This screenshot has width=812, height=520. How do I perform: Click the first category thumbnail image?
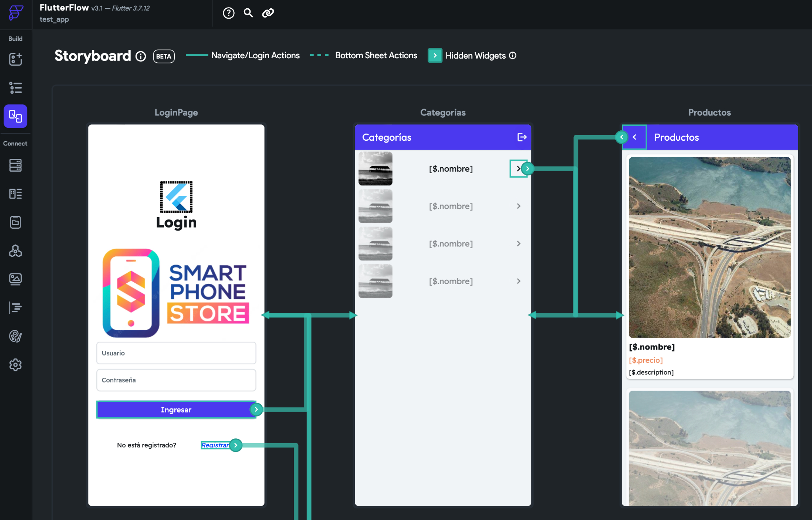point(375,168)
